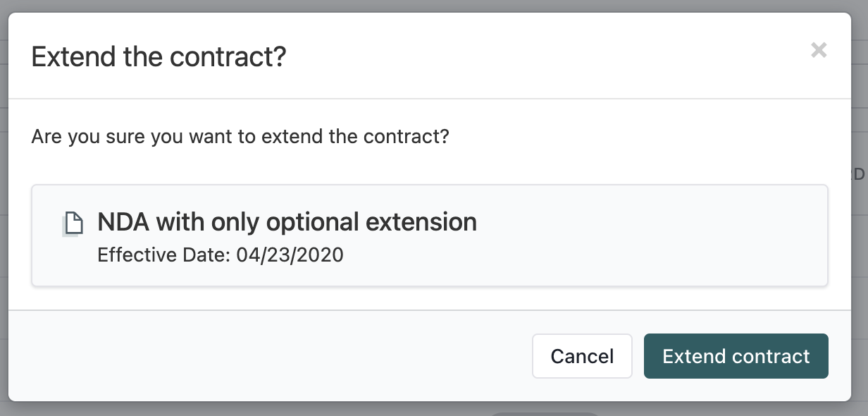This screenshot has width=868, height=416.
Task: Click the 'Extend the contract?' dialog heading
Action: 159,56
